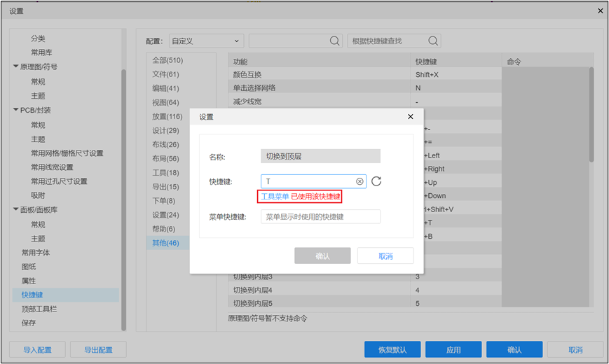
Task: Select the 工具(18) category
Action: pyautogui.click(x=166, y=173)
